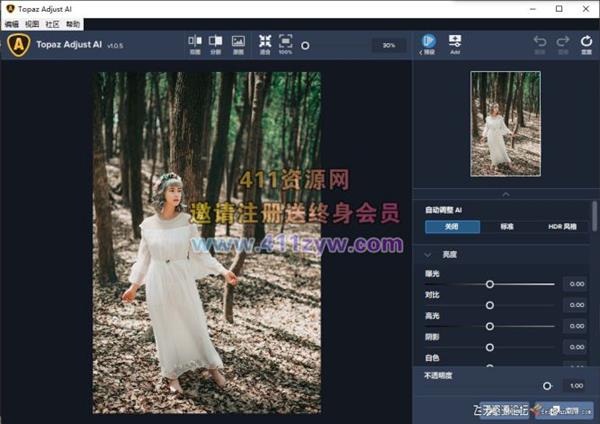The width and height of the screenshot is (600, 424).
Task: Click the 曝光 (exposure) slider handle
Action: pyautogui.click(x=490, y=284)
